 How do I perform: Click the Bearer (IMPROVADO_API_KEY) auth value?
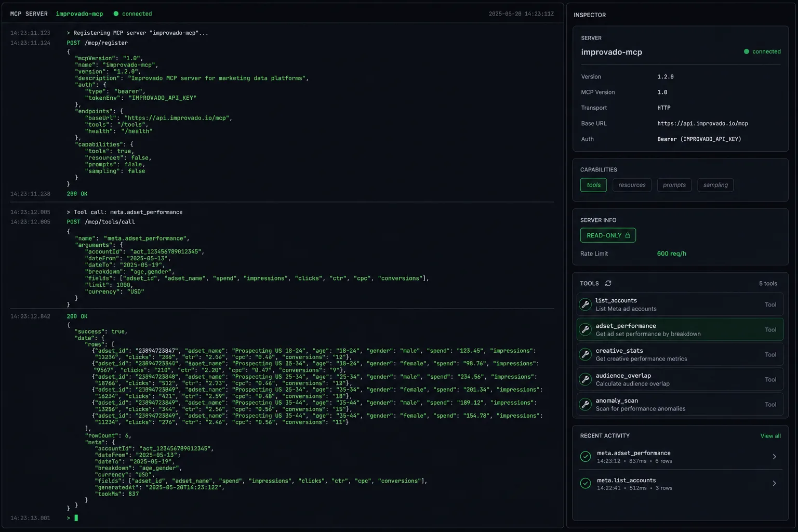click(x=699, y=139)
